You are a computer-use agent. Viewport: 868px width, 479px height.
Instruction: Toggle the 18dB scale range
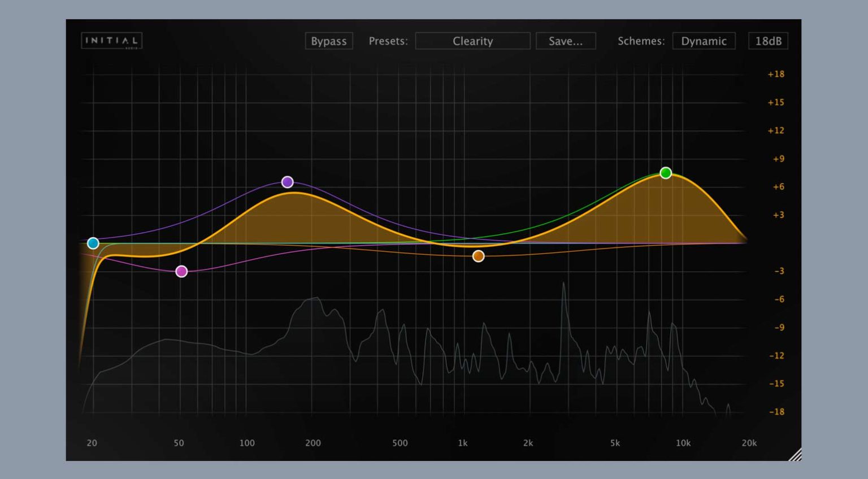pyautogui.click(x=769, y=41)
